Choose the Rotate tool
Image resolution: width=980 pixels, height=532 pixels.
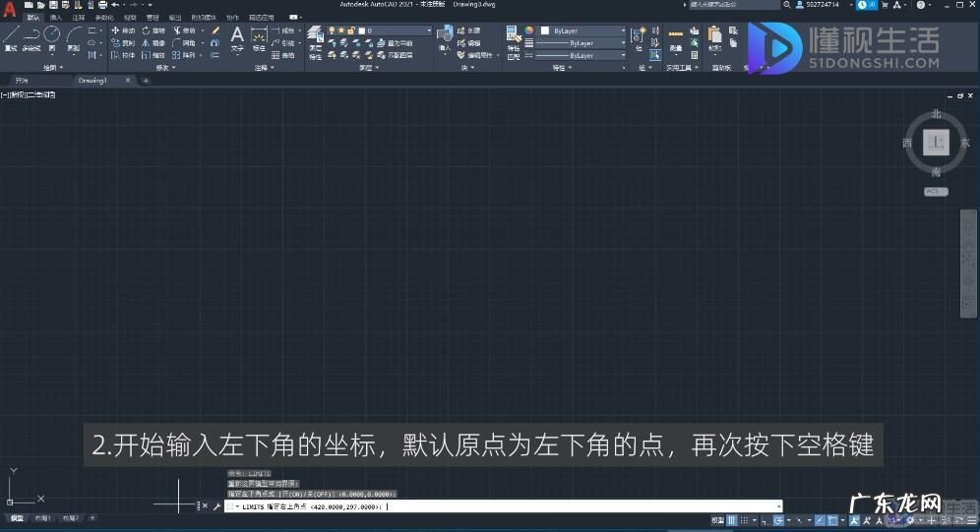pos(153,30)
